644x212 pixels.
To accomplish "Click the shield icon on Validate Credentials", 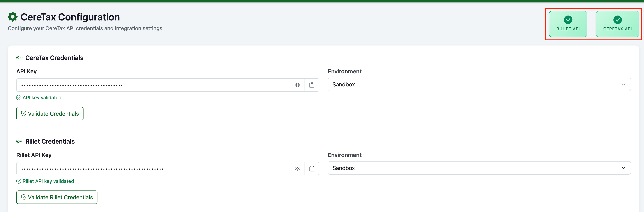I will [x=23, y=114].
